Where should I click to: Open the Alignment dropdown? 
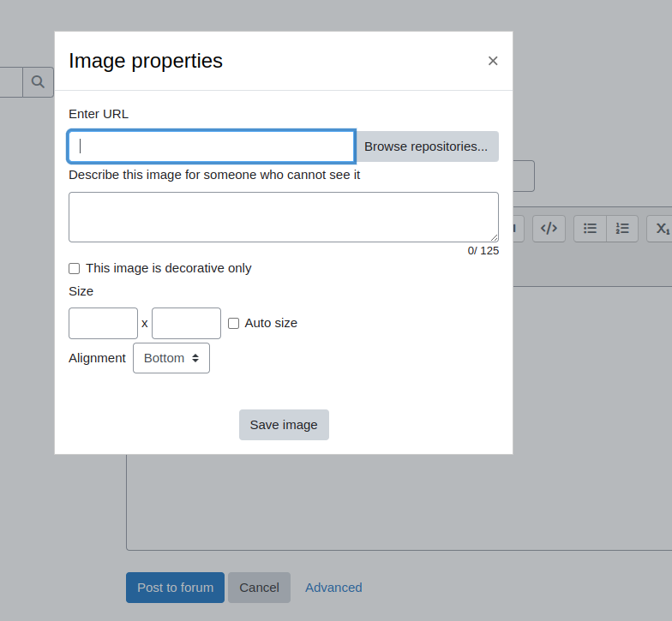(x=171, y=358)
